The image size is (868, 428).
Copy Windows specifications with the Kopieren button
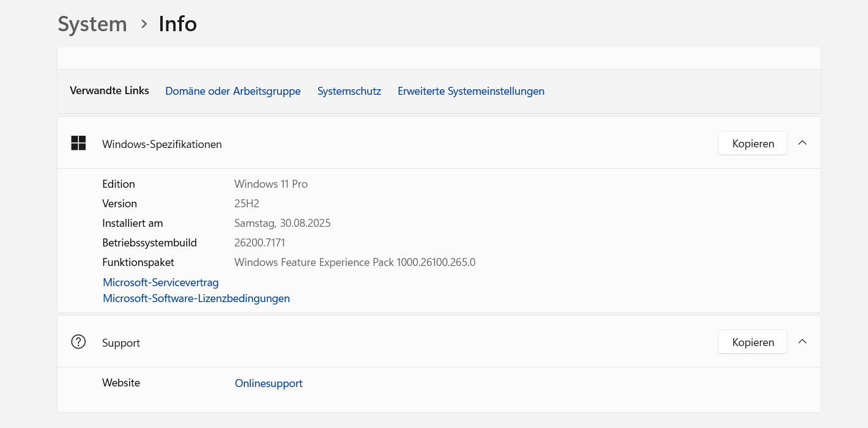tap(752, 144)
